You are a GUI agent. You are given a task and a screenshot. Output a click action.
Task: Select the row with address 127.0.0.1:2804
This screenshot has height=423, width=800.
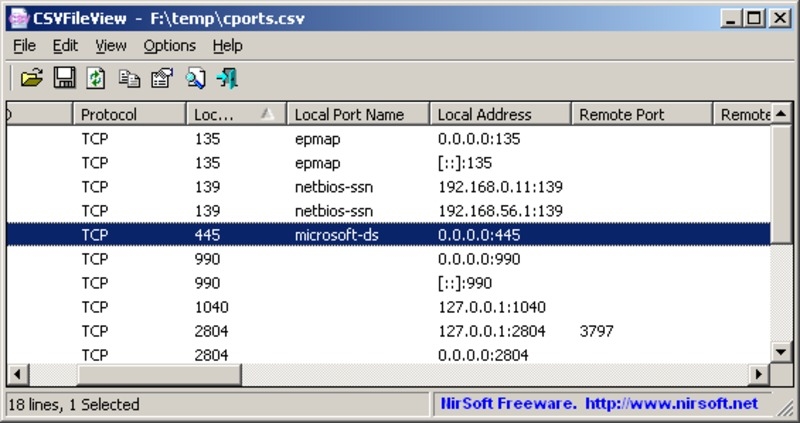tap(389, 331)
